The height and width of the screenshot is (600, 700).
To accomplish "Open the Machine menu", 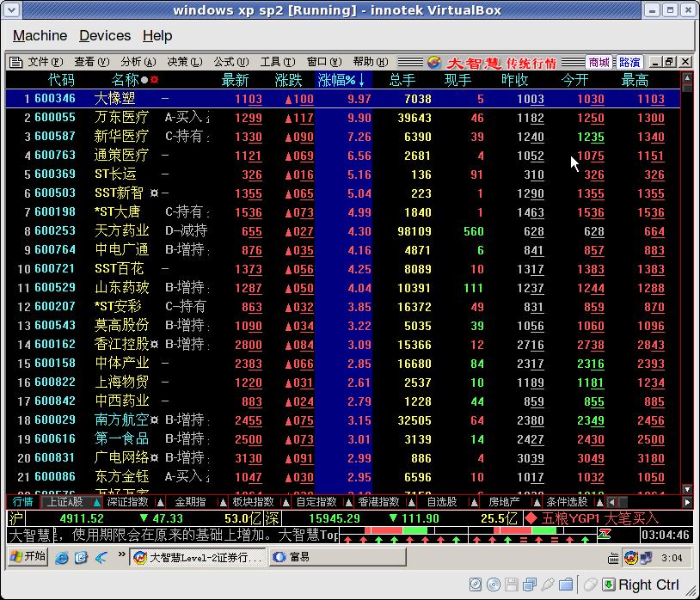I will tap(40, 36).
